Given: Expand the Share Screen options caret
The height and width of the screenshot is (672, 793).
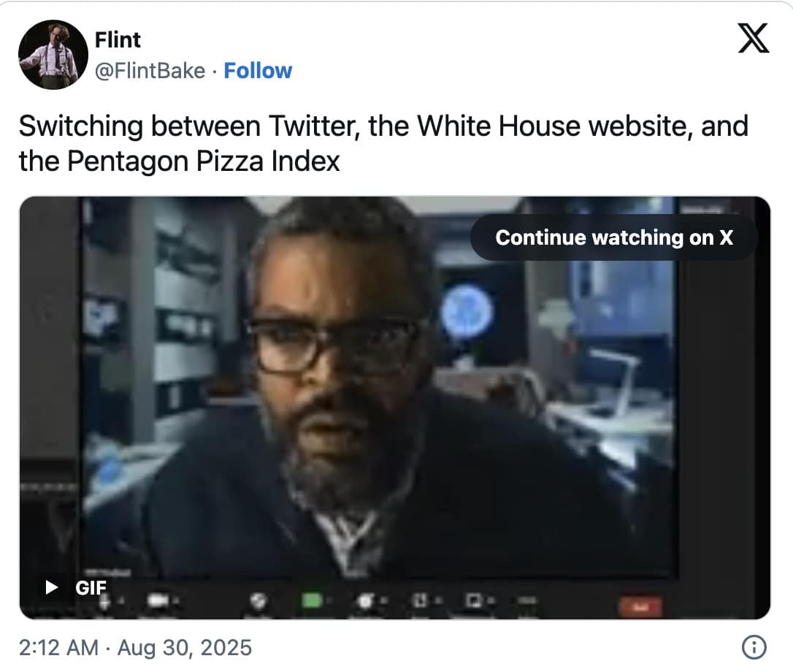Looking at the screenshot, I should (330, 601).
